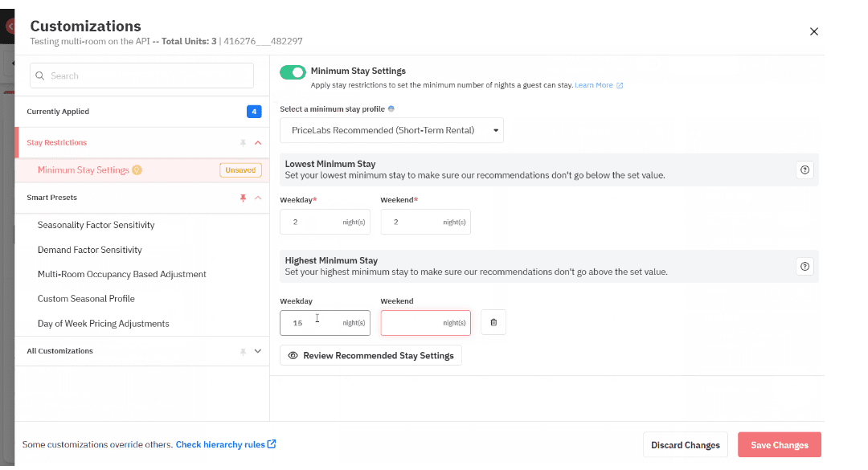This screenshot has width=868, height=470.
Task: Click the red pin icon on Smart Presets
Action: click(243, 198)
